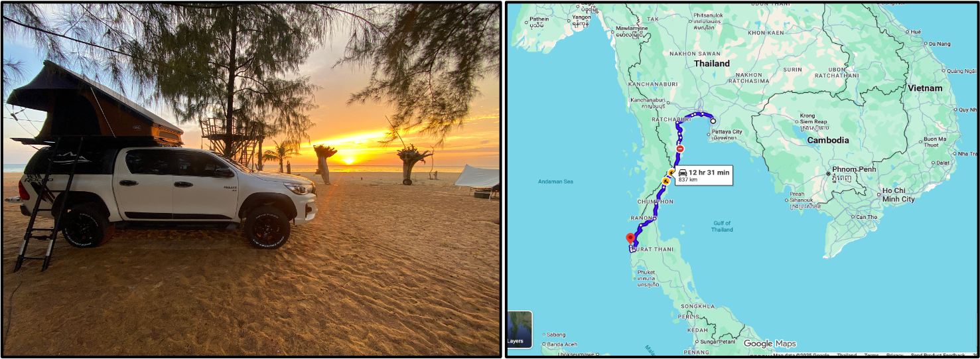Click the Cambodia country label
This screenshot has height=359, width=980.
pos(828,141)
